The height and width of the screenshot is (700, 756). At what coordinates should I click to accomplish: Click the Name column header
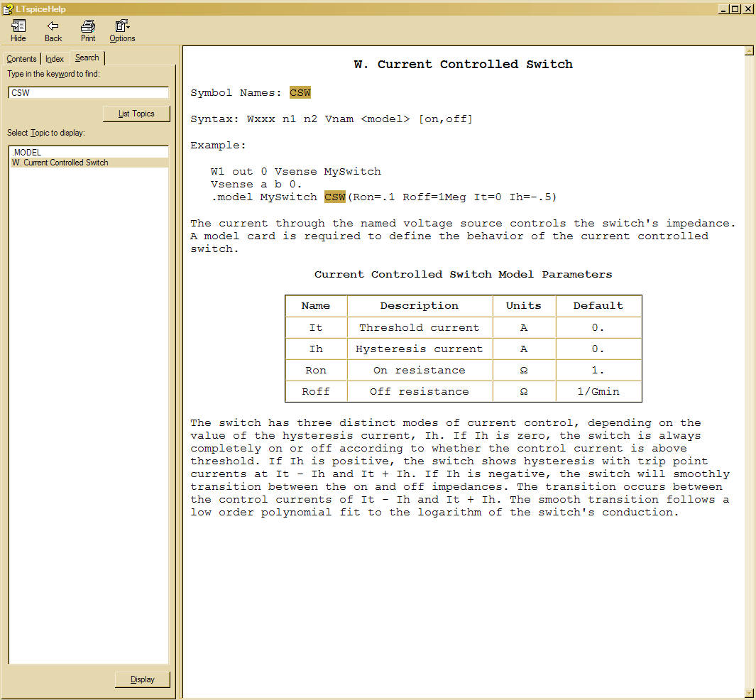[x=316, y=306]
